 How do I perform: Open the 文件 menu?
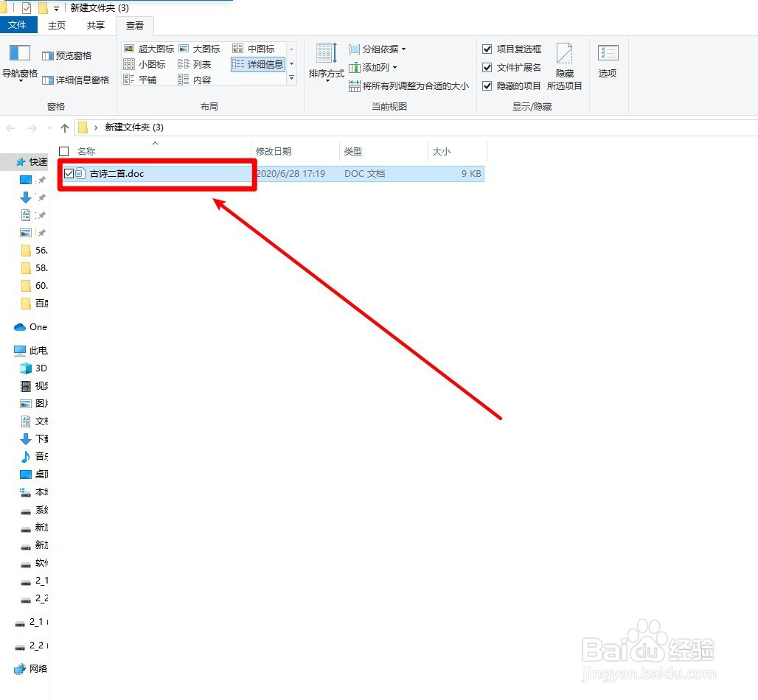click(19, 24)
